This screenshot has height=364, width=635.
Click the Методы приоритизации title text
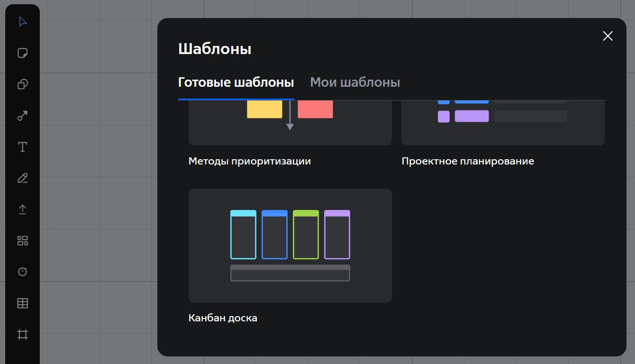tap(250, 161)
